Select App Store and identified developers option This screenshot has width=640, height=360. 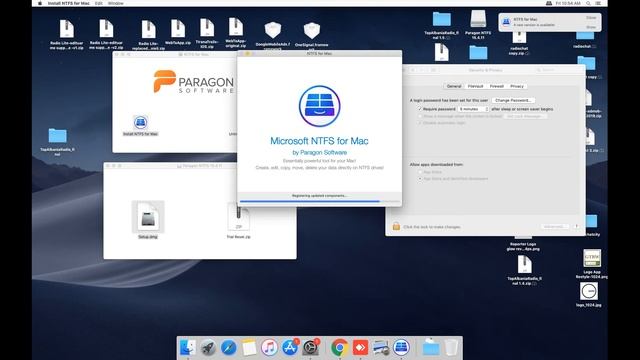[420, 179]
